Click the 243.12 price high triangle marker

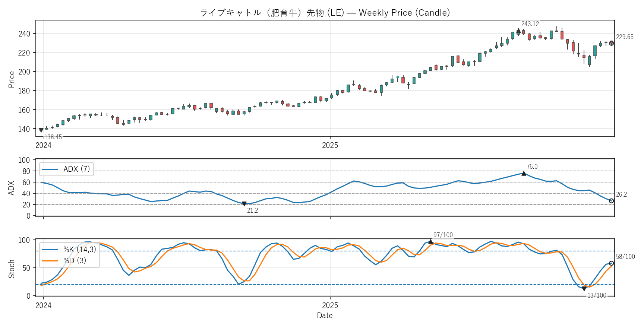pyautogui.click(x=518, y=31)
